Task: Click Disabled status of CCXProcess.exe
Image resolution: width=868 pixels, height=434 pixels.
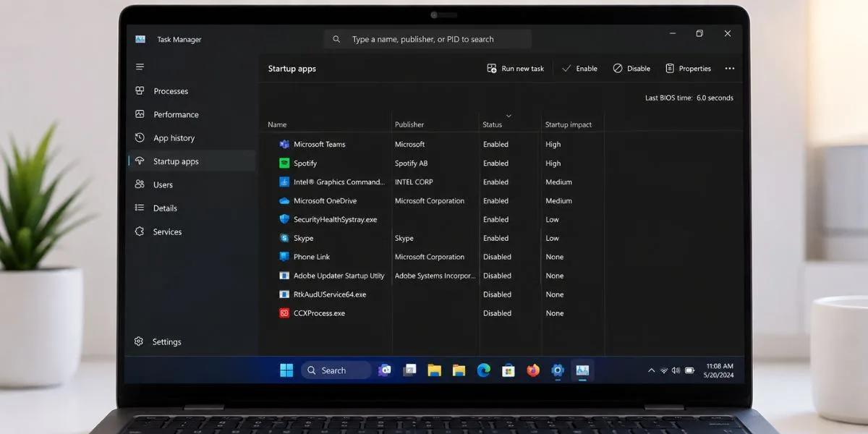Action: click(x=497, y=313)
